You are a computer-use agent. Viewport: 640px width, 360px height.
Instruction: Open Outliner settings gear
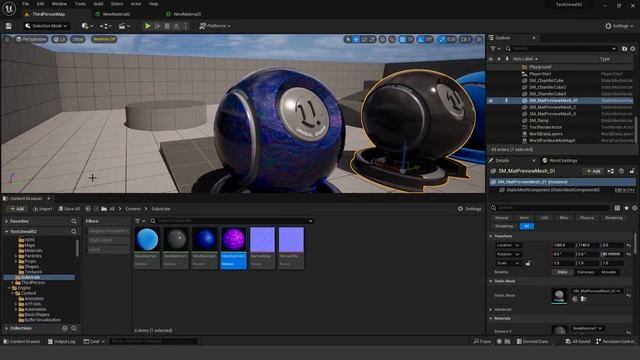coord(633,49)
